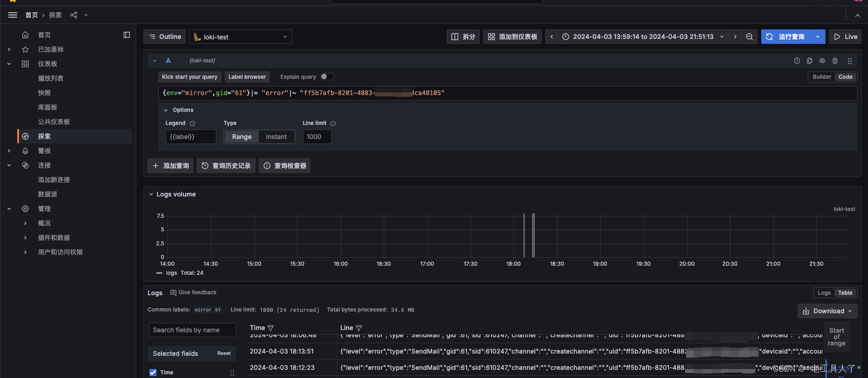Click Give feedback link
Viewport: 868px width, 378px height.
pyautogui.click(x=193, y=292)
